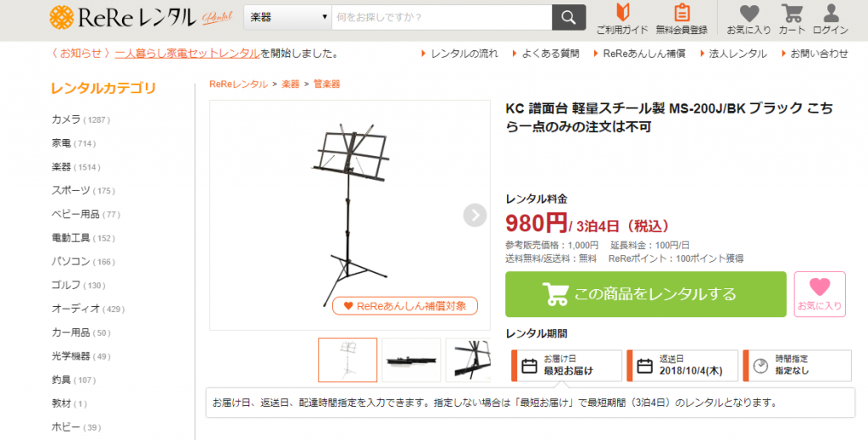Select the folded stand thumbnail
The image size is (868, 440).
click(x=411, y=360)
